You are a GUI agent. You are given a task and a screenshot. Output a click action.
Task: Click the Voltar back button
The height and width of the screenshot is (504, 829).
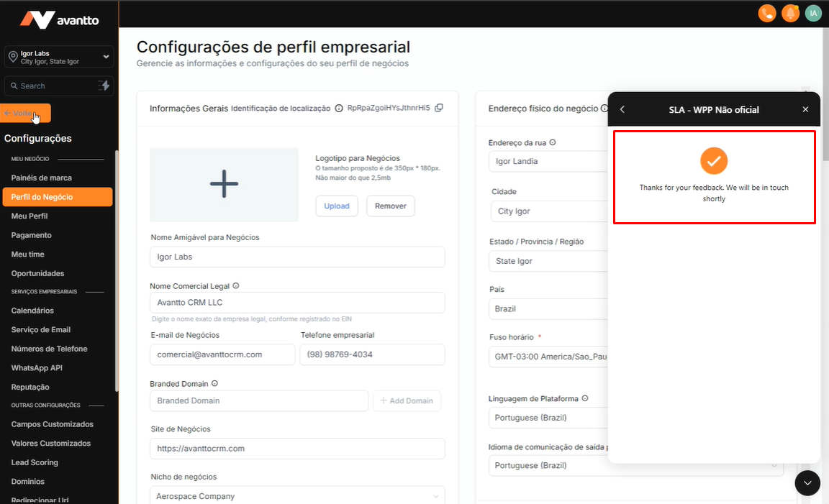click(x=27, y=114)
